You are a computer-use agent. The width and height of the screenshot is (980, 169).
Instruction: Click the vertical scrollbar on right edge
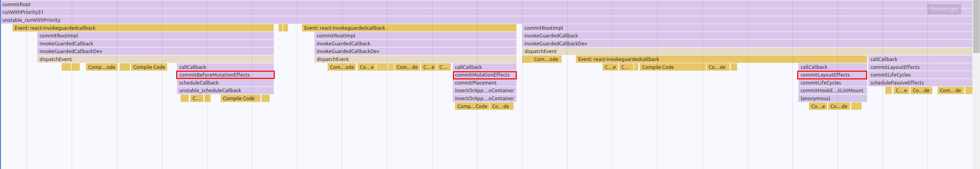tap(976, 27)
